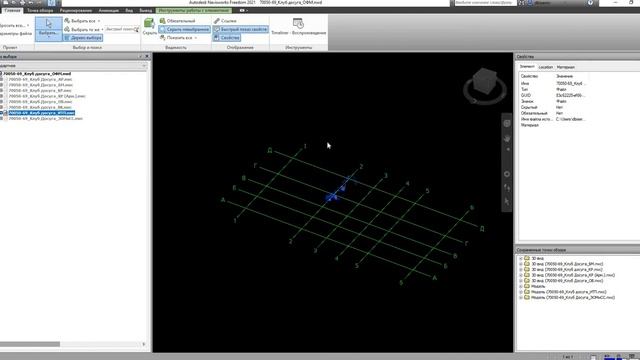Viewport: 640px width, 360px height.
Task: Toggle Hide Unselected (Скрыть невыбранные)
Action: 184,29
